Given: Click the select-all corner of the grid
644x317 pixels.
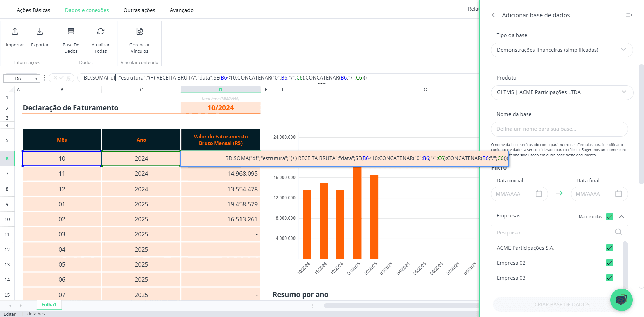Looking at the screenshot, I should 7,90.
